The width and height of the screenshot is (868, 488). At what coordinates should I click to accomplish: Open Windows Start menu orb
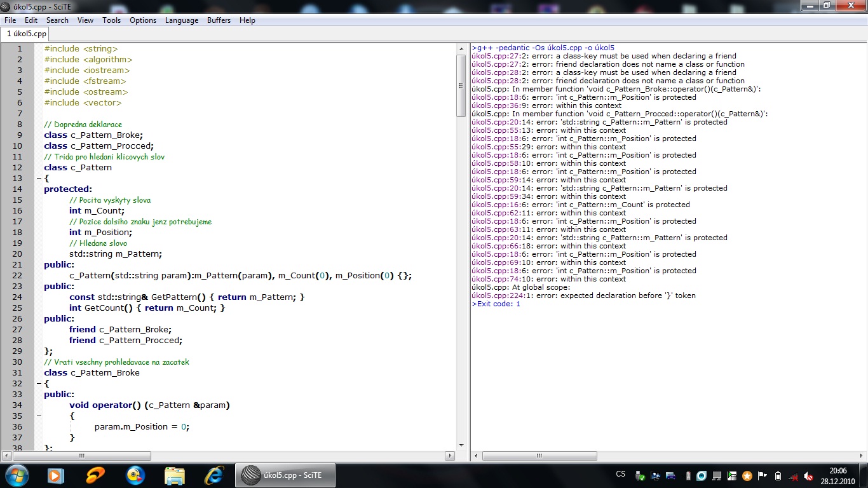pos(16,475)
